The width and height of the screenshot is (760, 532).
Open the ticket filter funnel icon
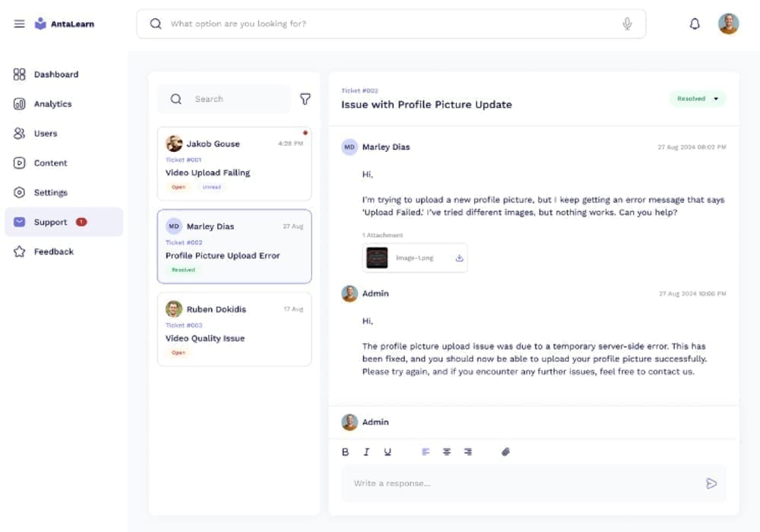pos(305,99)
